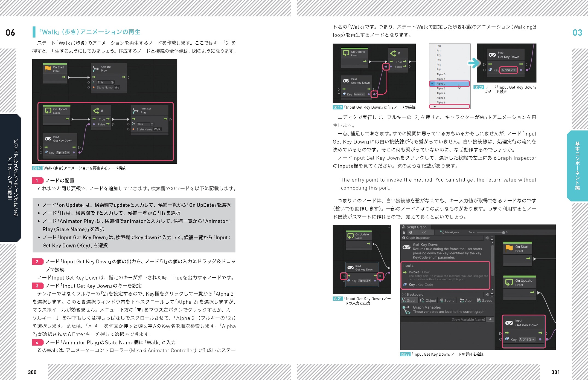This screenshot has width=588, height=380.
Task: Toggle Graph Inspector info button in toolbar
Action: click(x=411, y=232)
